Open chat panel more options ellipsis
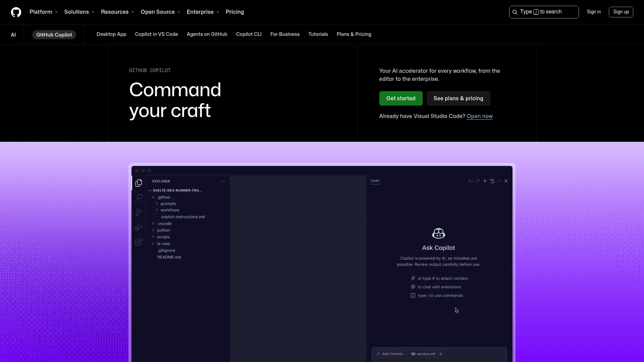The width and height of the screenshot is (644, 362). pyautogui.click(x=499, y=181)
